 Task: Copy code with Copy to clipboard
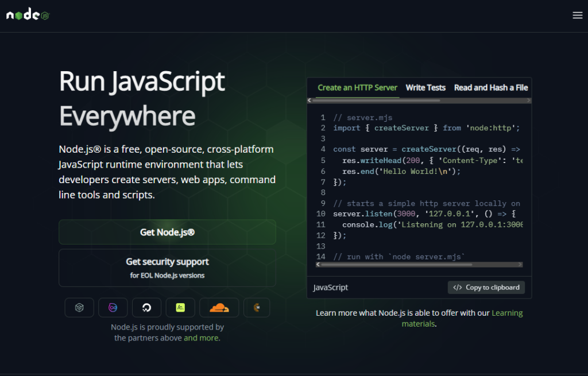[x=486, y=288]
